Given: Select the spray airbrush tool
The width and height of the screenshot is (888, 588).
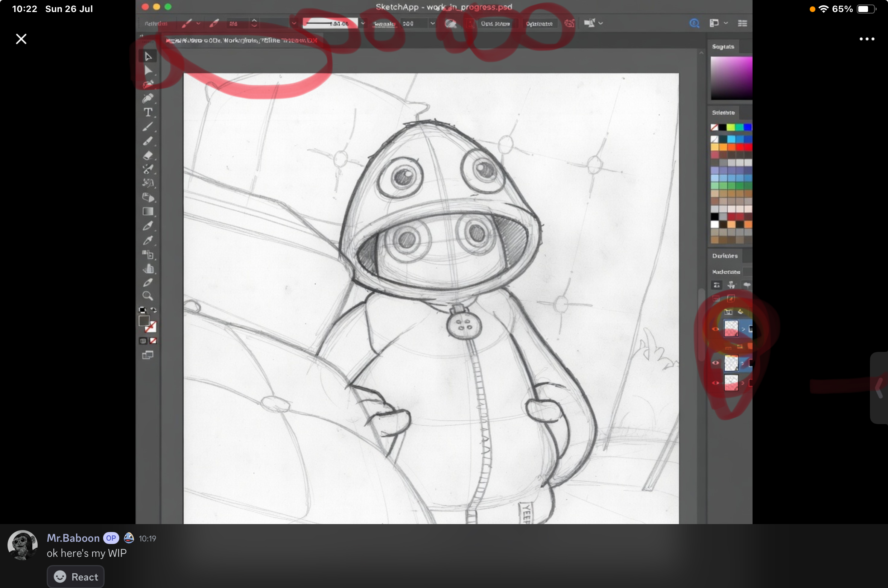Looking at the screenshot, I should (148, 169).
